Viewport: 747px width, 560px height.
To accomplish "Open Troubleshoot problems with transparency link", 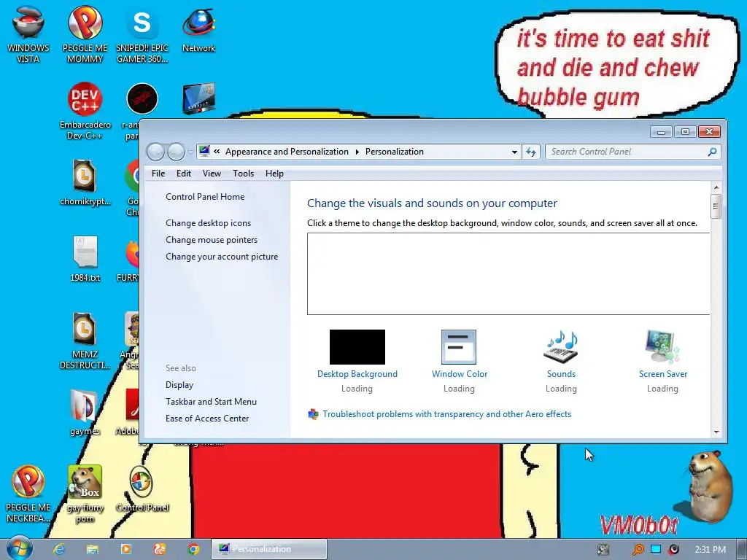I will [x=446, y=414].
